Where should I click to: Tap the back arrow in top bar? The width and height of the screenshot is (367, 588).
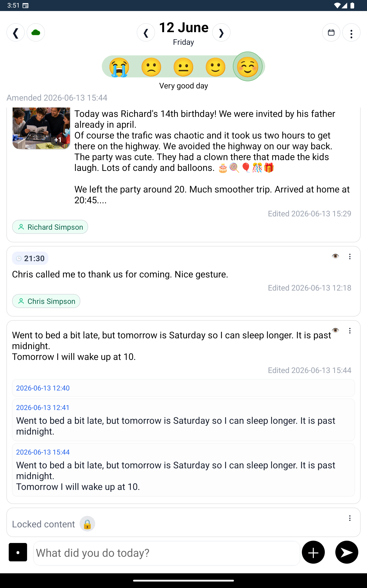[16, 33]
